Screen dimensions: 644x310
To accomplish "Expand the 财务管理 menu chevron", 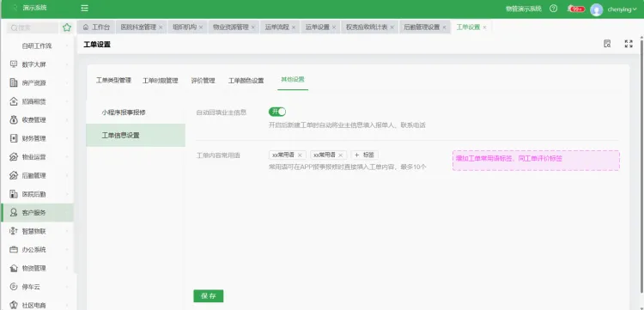I will [67, 138].
